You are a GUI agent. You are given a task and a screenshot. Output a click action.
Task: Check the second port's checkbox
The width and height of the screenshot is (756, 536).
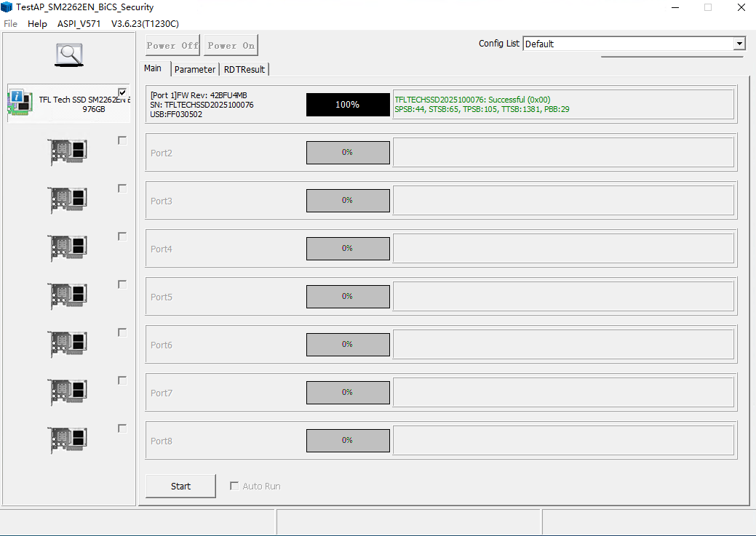[122, 140]
